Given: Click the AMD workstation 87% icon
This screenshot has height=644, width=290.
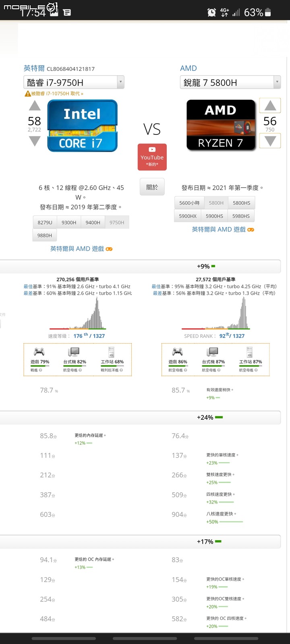Looking at the screenshot, I should (x=250, y=352).
